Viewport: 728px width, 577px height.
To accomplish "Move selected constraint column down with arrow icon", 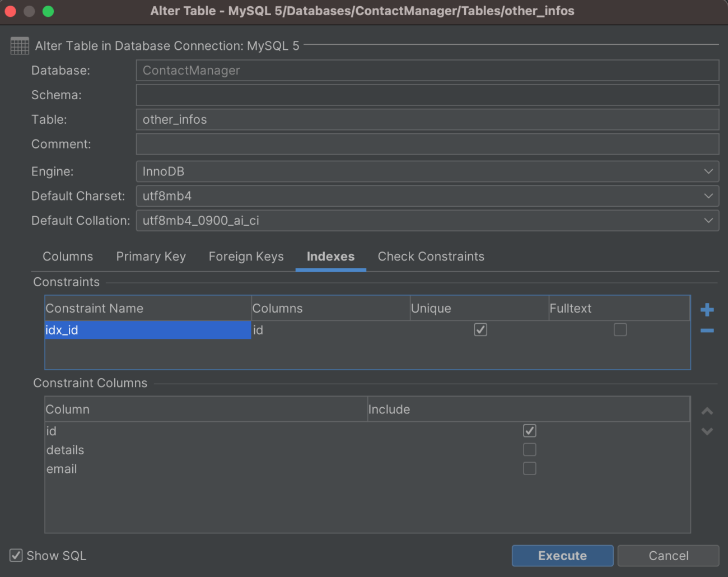I will (707, 431).
